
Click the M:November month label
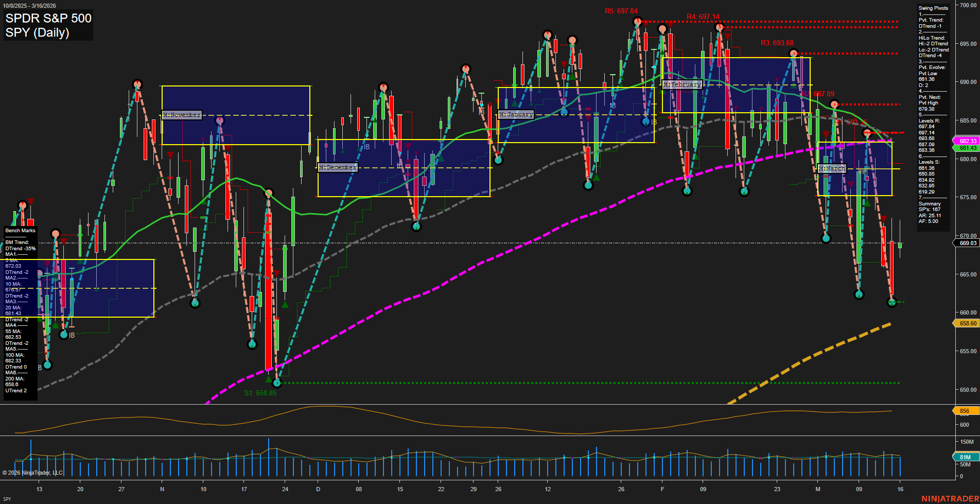point(182,115)
